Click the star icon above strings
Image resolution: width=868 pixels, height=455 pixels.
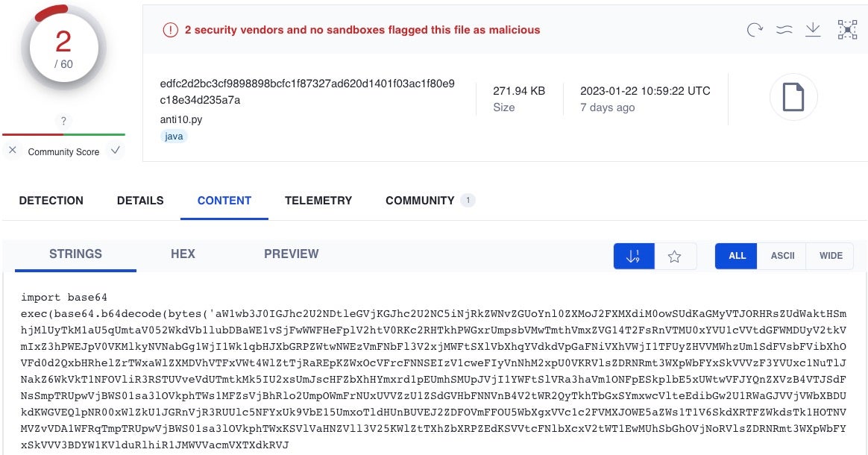(675, 256)
